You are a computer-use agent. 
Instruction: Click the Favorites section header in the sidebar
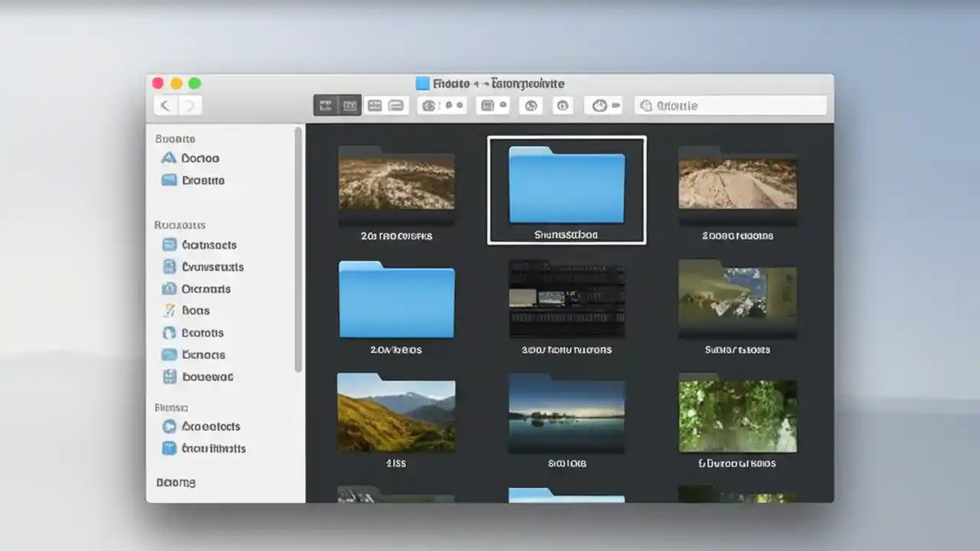(175, 139)
